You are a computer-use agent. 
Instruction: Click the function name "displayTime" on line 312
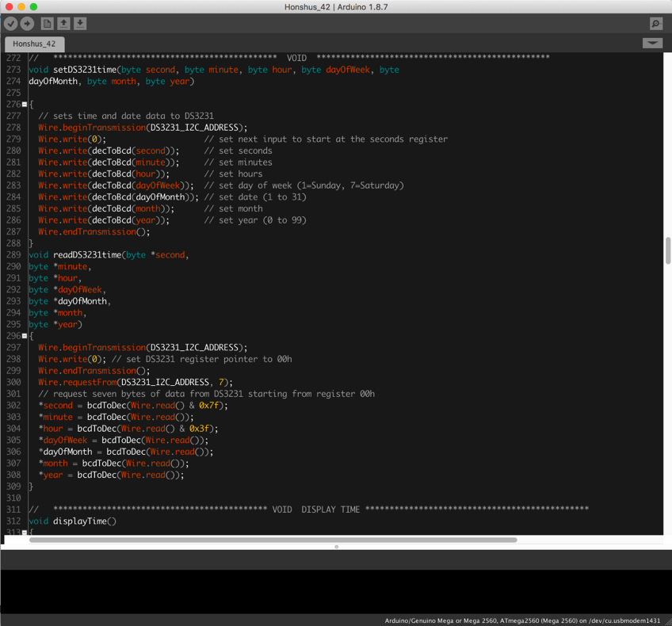[x=80, y=521]
